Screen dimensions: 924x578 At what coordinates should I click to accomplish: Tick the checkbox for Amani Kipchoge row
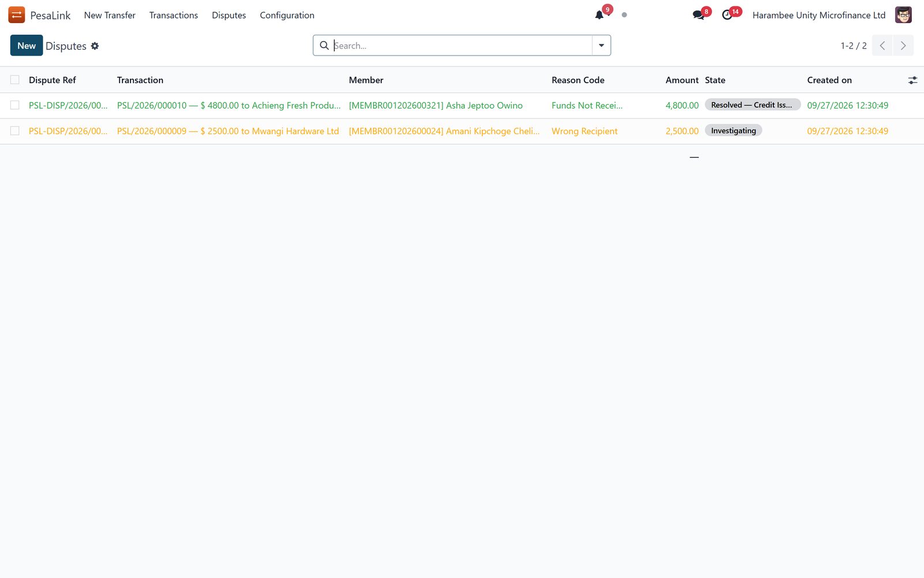15,131
